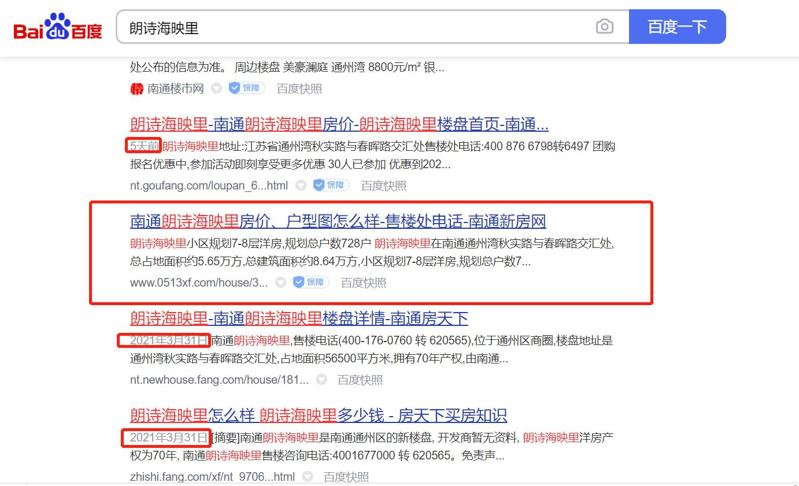Click the round icon after nt.newhouse.fang.com URL
799x486 pixels.
tap(322, 380)
